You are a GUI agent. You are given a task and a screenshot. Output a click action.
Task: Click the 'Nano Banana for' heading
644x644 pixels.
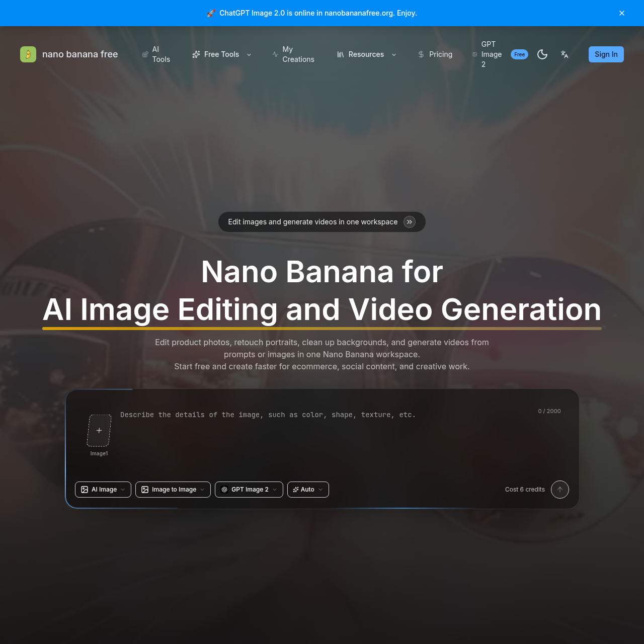[x=322, y=272]
